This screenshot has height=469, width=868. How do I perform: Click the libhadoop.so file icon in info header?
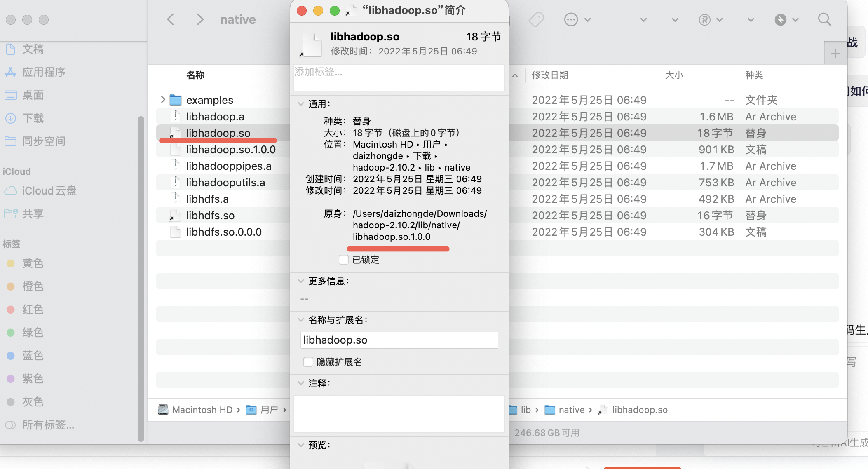312,45
